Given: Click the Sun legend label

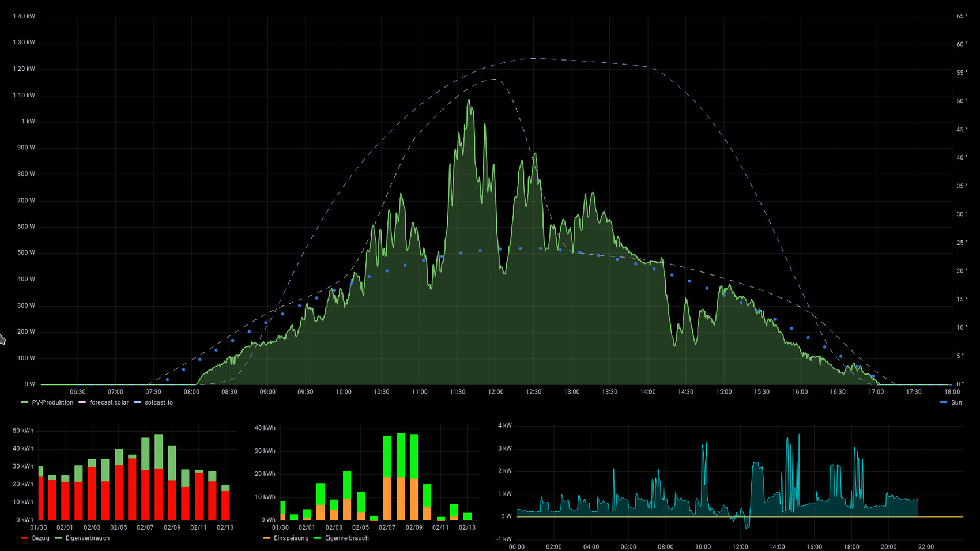Looking at the screenshot, I should click(x=956, y=402).
